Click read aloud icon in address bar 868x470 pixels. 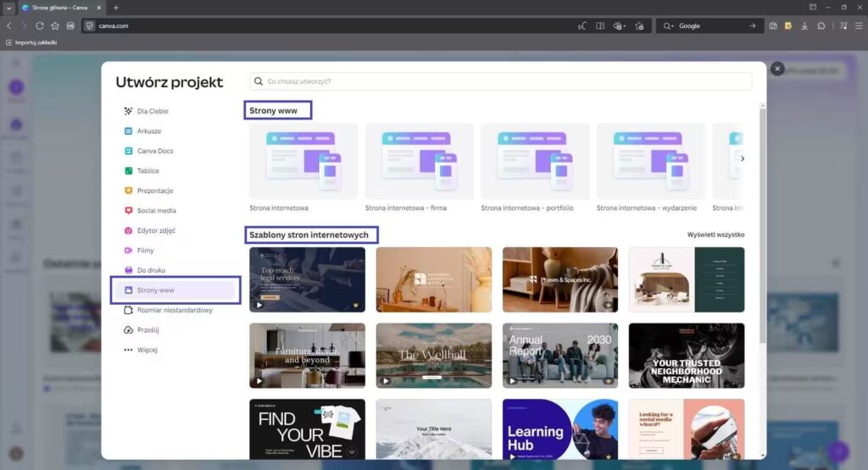[x=581, y=26]
